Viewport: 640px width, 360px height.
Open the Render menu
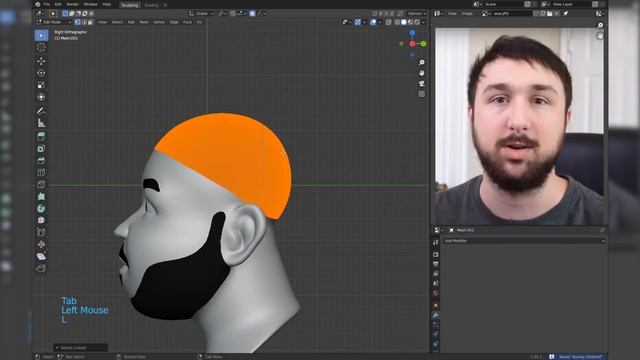[x=72, y=4]
